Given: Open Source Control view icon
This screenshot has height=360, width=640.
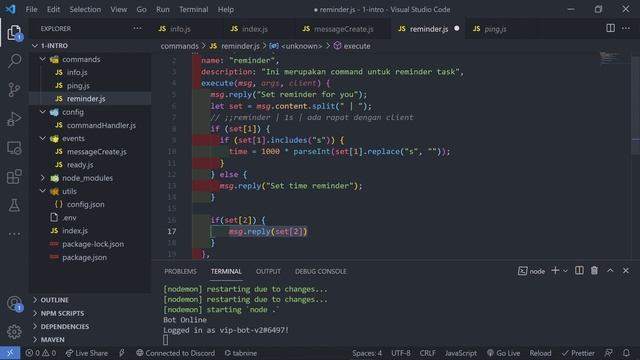Looking at the screenshot, I should [x=14, y=90].
